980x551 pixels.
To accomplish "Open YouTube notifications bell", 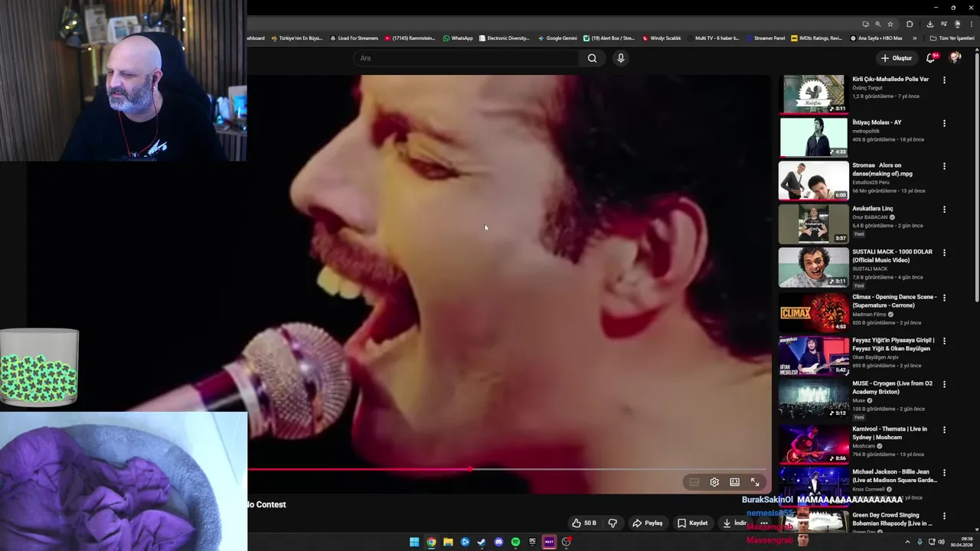I will (x=931, y=58).
